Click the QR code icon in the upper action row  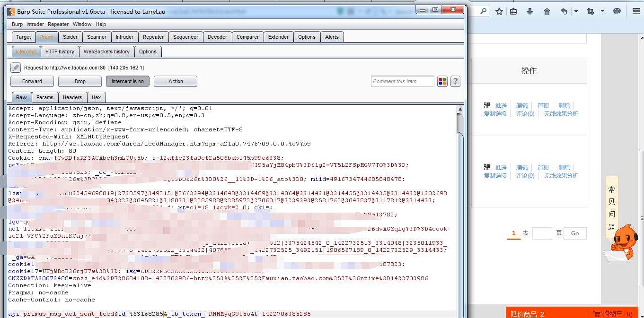point(487,106)
